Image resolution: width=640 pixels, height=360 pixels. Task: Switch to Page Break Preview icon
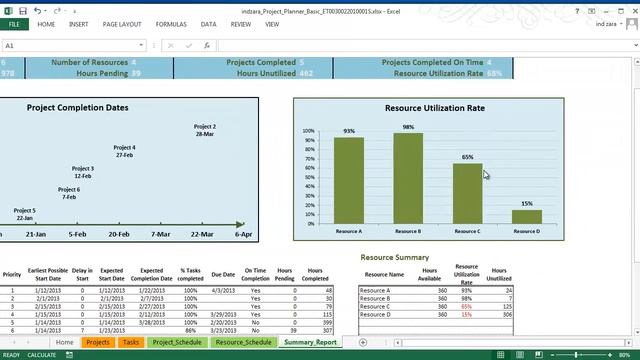(x=539, y=355)
